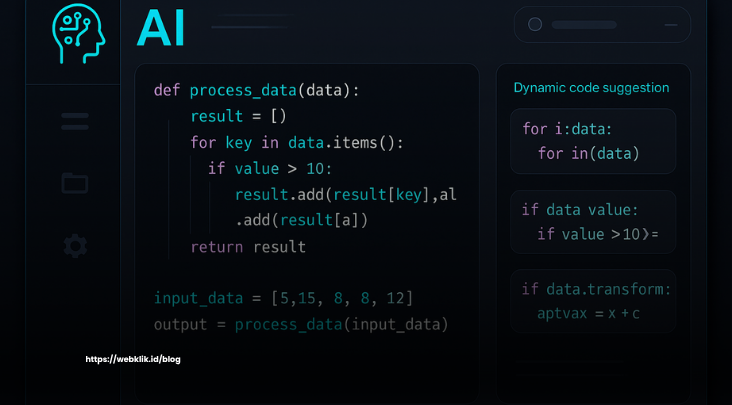The height and width of the screenshot is (405, 732).
Task: Click the input_data list assignment line
Action: coord(283,298)
